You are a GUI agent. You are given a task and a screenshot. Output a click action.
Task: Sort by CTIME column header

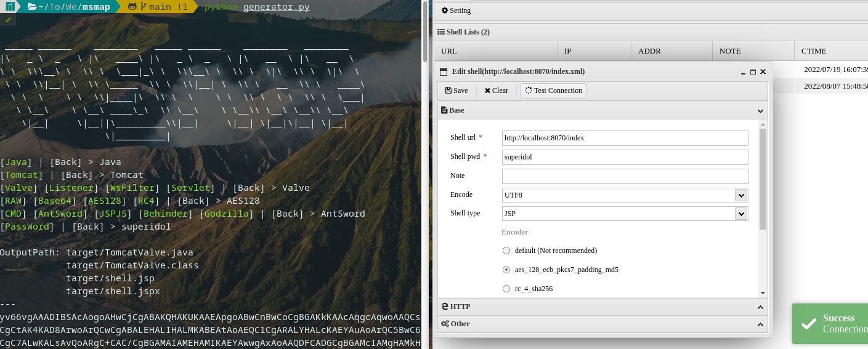coord(831,51)
